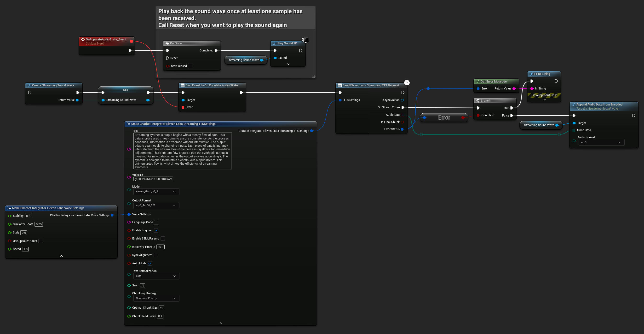
Task: Click the Branch node icon
Action: (x=477, y=100)
